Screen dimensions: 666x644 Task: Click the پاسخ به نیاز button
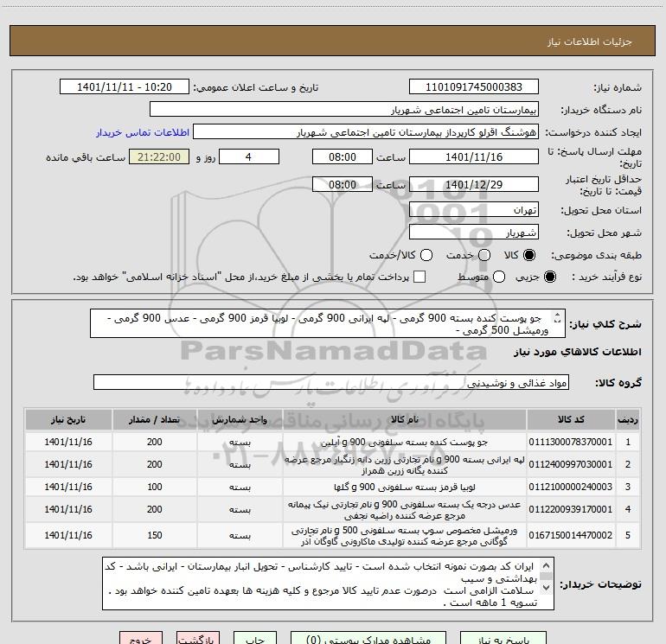[503, 638]
